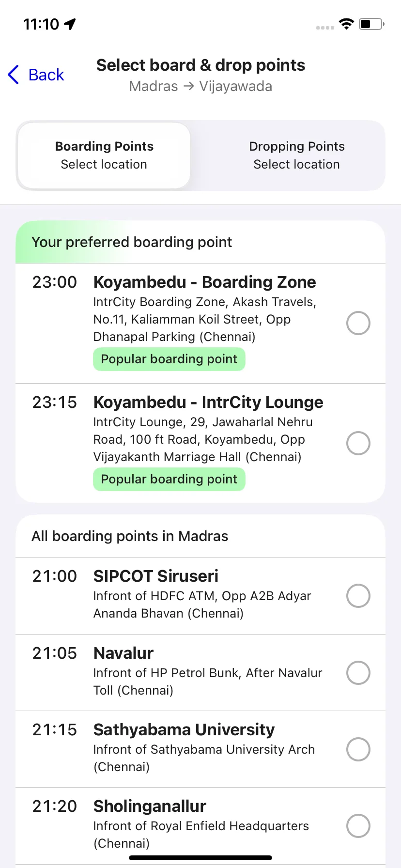401x868 pixels.
Task: Tap the Your preferred boarding point header
Action: point(132,242)
